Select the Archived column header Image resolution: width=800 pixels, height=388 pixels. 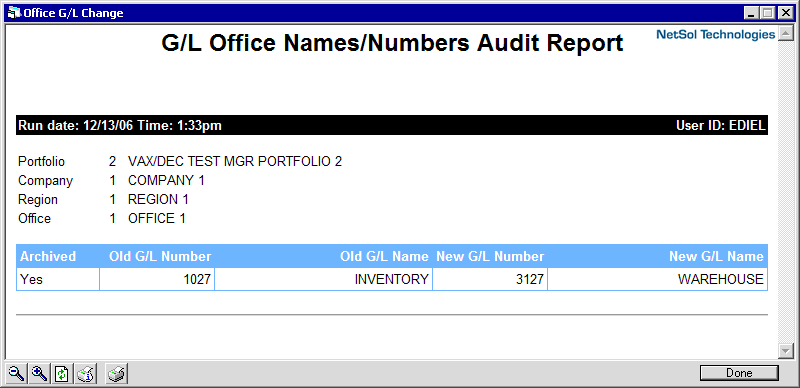pyautogui.click(x=48, y=256)
